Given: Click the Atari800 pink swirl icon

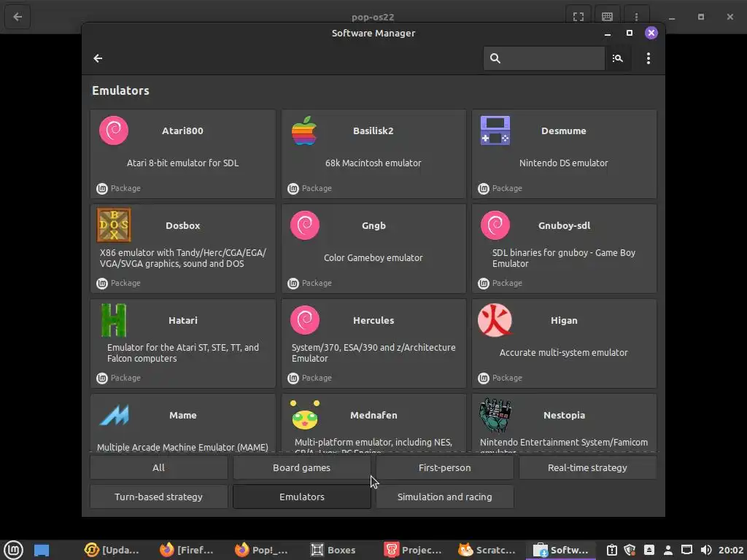Looking at the screenshot, I should 114,131.
